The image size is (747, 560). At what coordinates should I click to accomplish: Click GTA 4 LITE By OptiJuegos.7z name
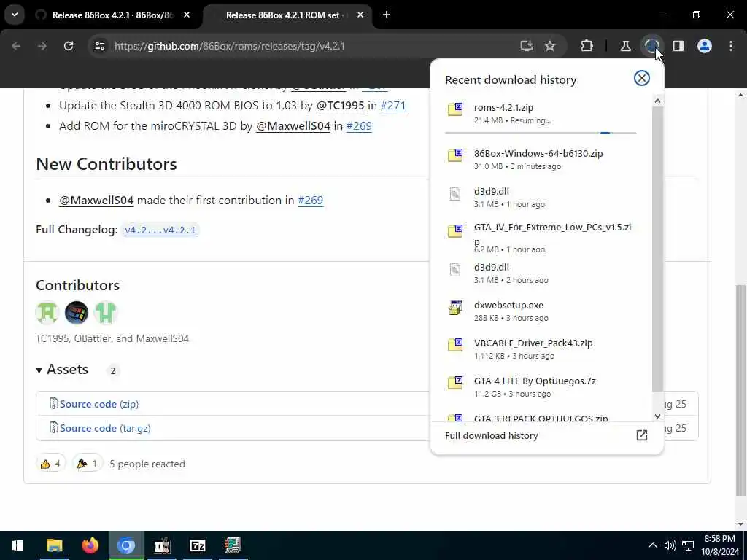535,381
